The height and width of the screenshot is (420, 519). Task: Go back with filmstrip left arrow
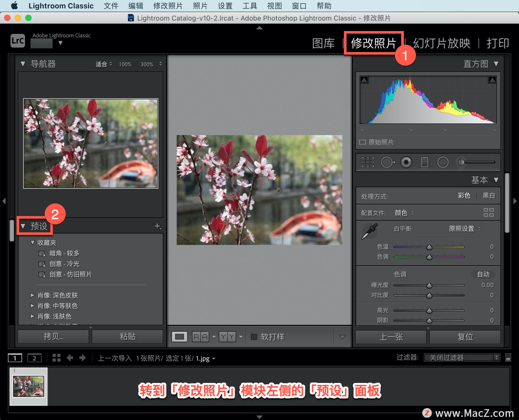tap(70, 358)
